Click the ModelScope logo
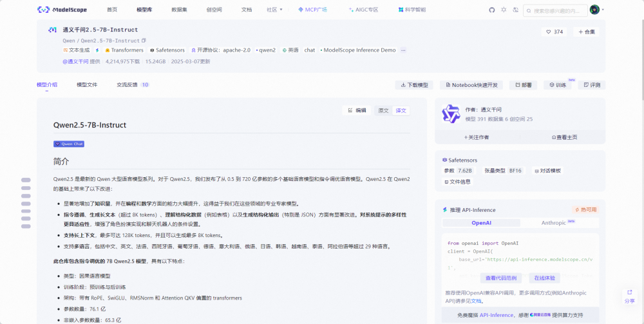This screenshot has width=644, height=324. click(x=62, y=10)
